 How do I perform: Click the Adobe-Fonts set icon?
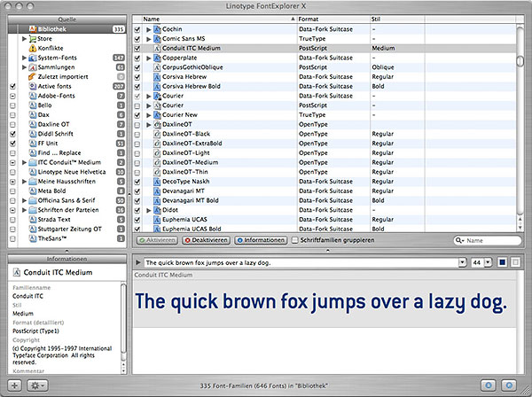pos(33,96)
